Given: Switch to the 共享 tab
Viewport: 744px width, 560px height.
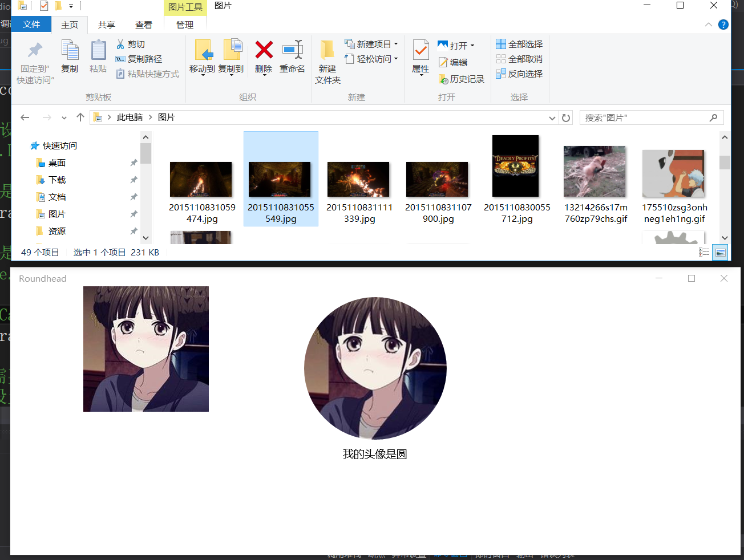Looking at the screenshot, I should (107, 25).
